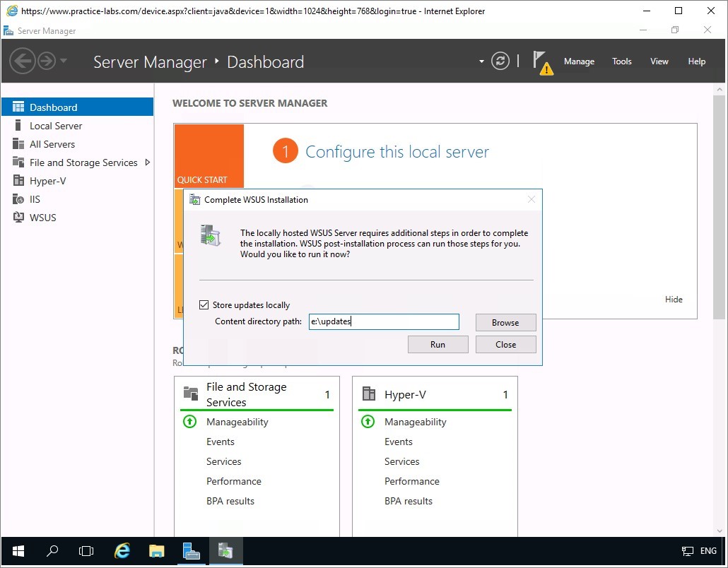Open the Tools menu
The width and height of the screenshot is (728, 568).
(621, 61)
